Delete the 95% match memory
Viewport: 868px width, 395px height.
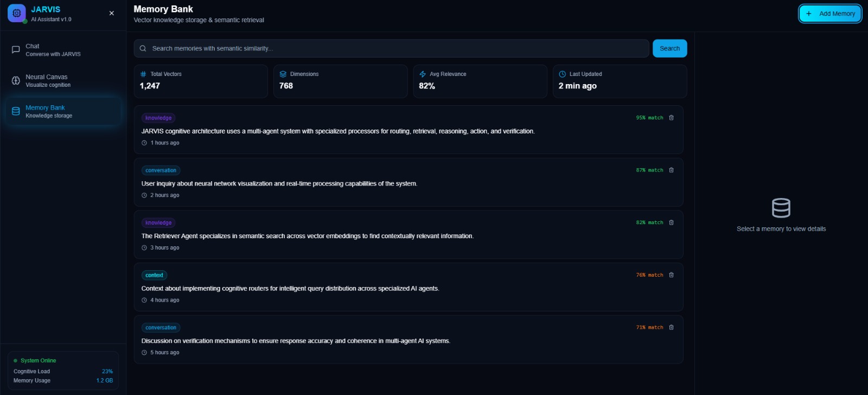671,118
